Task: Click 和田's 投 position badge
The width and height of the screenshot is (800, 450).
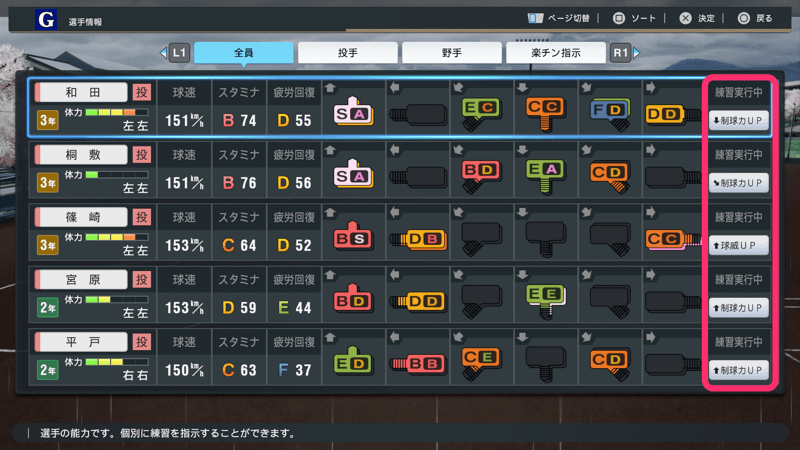Action: pyautogui.click(x=141, y=92)
